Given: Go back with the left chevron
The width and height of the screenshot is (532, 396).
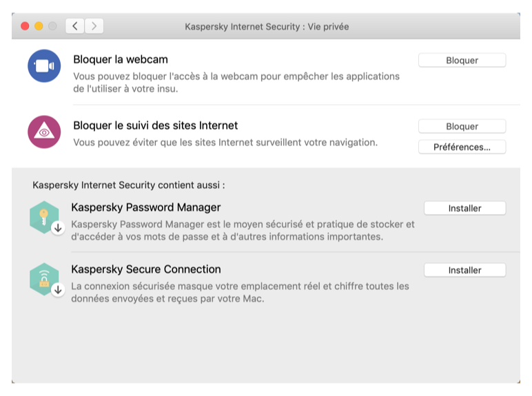Looking at the screenshot, I should pos(75,26).
